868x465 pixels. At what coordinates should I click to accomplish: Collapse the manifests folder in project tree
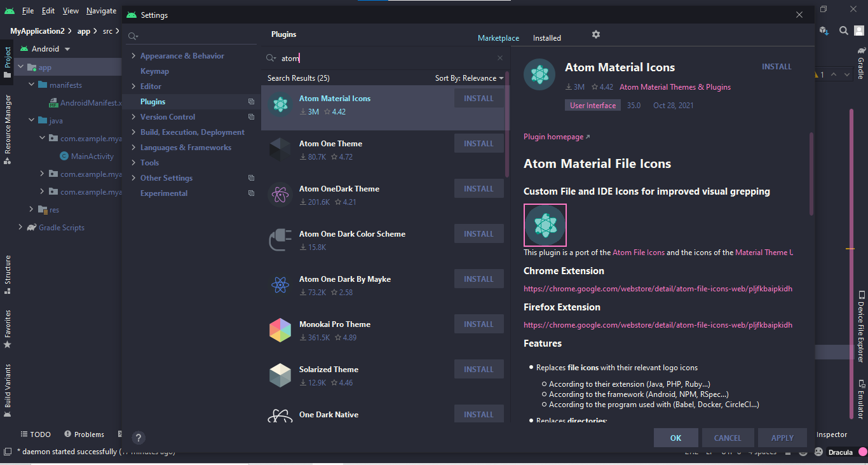31,85
